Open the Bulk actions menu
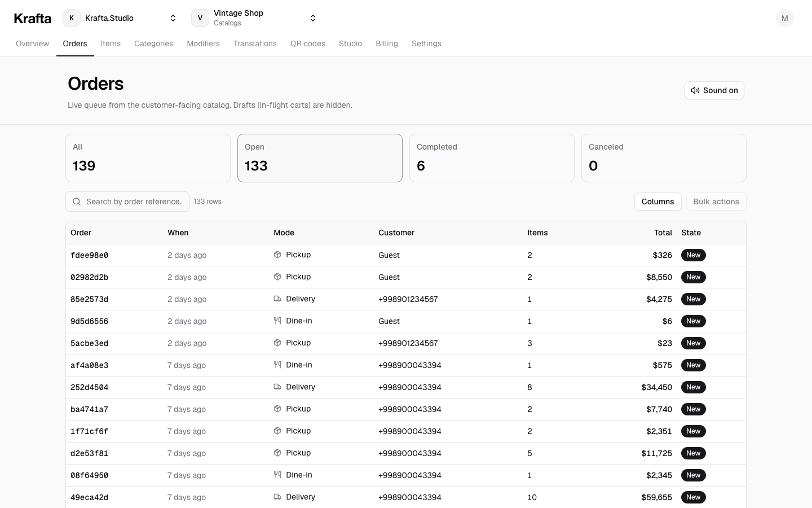This screenshot has width=812, height=508. (x=716, y=202)
